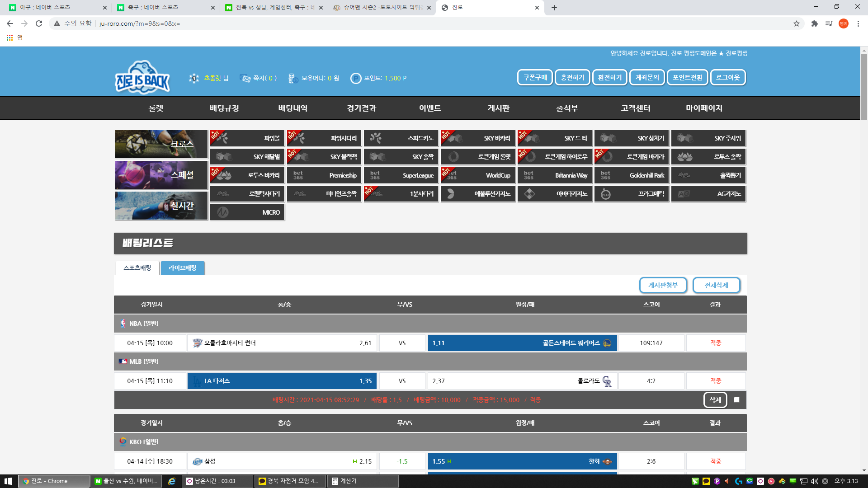Switch to the 라이브베팅 tab

[183, 268]
